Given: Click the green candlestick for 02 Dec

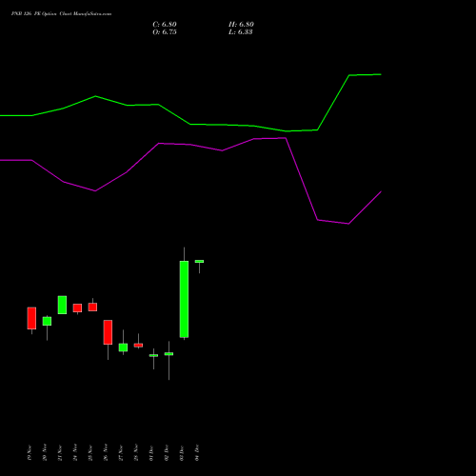Looking at the screenshot, I should click(x=169, y=353).
